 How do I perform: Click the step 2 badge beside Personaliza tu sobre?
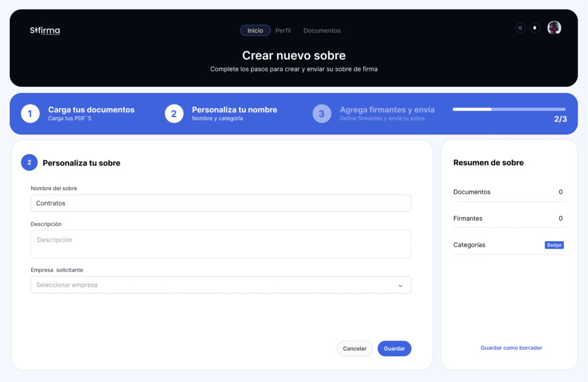pyautogui.click(x=29, y=163)
